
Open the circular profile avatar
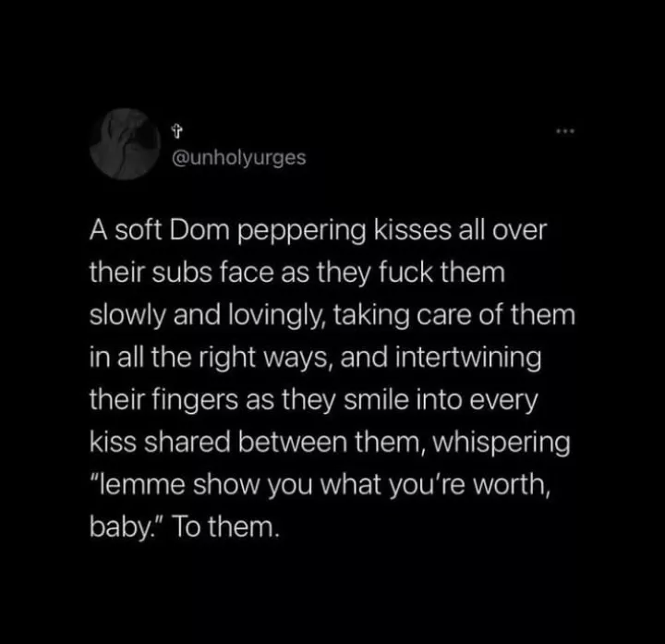pos(125,144)
